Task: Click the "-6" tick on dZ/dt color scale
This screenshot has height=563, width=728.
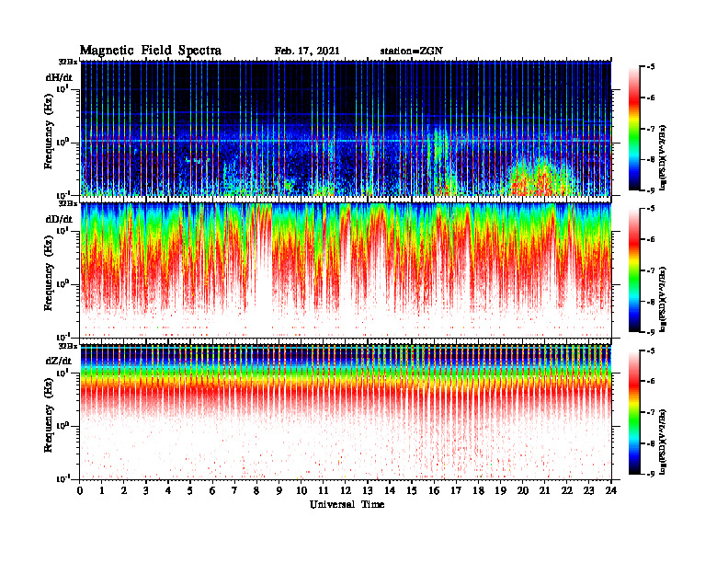Action: coord(652,382)
